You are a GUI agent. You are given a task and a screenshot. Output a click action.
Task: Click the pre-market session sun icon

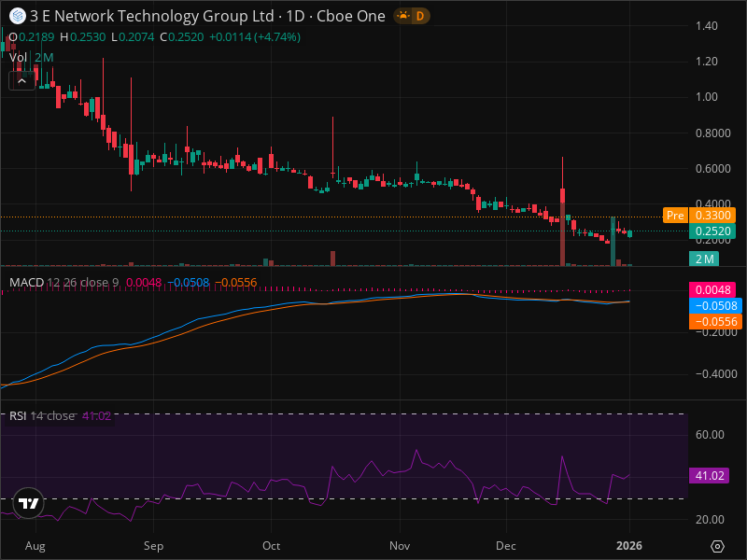coord(403,16)
